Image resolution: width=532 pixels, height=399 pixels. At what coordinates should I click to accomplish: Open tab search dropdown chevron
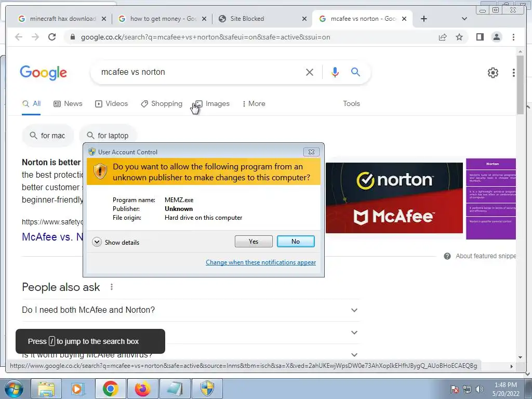click(x=464, y=19)
